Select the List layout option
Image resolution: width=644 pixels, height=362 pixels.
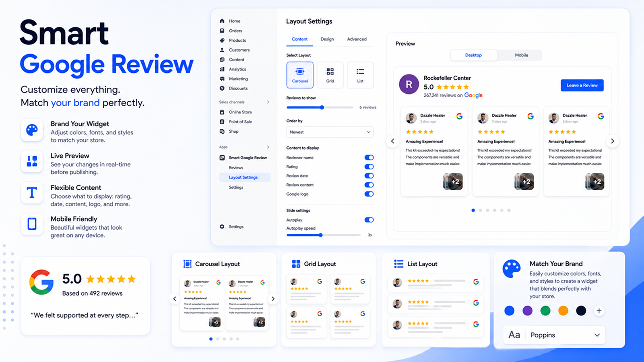coord(360,75)
